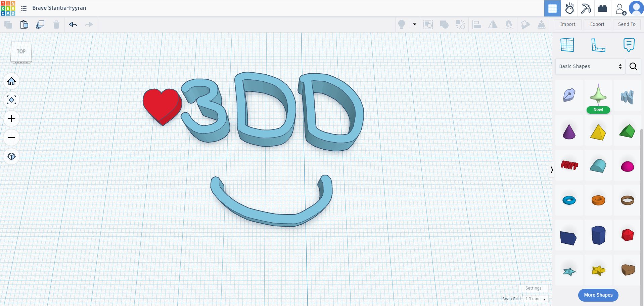
Task: Open the Basic Shapes category dropdown
Action: (590, 66)
